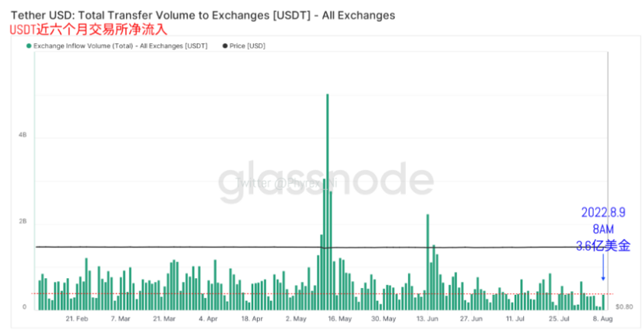Select the tallest mid-May inflow bar
644x335 pixels.
tap(328, 202)
